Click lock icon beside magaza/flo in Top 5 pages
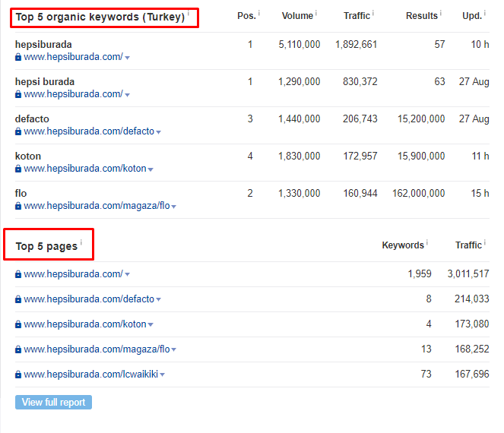This screenshot has width=504, height=433. point(18,349)
